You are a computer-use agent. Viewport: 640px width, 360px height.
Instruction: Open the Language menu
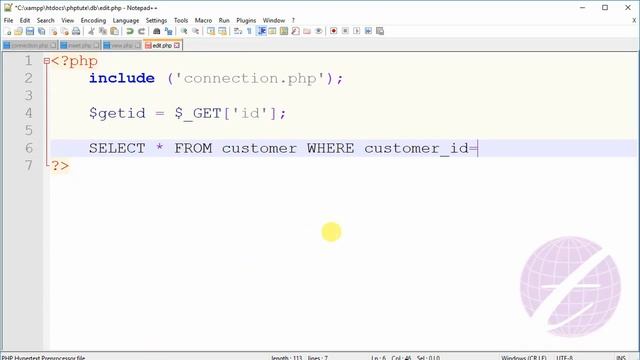[126, 20]
